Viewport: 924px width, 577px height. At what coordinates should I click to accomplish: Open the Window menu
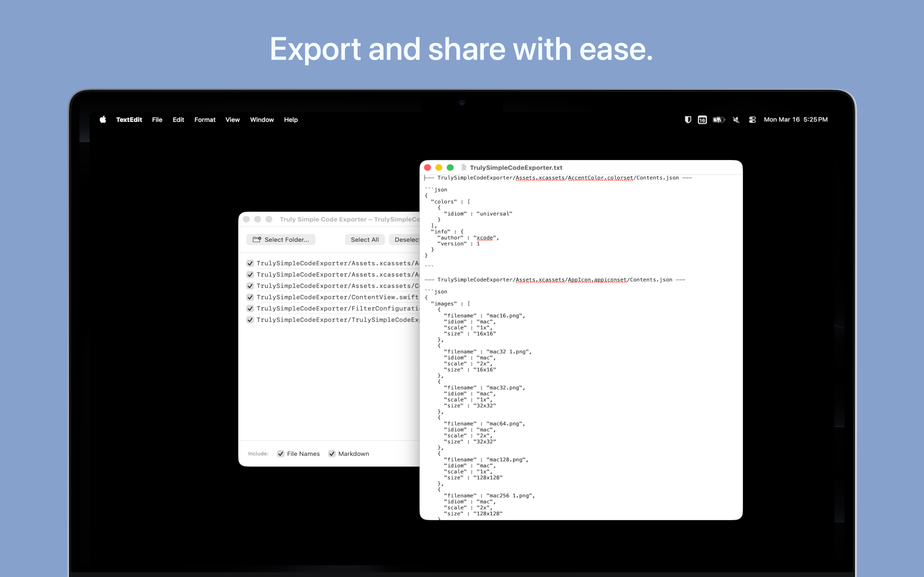tap(261, 120)
